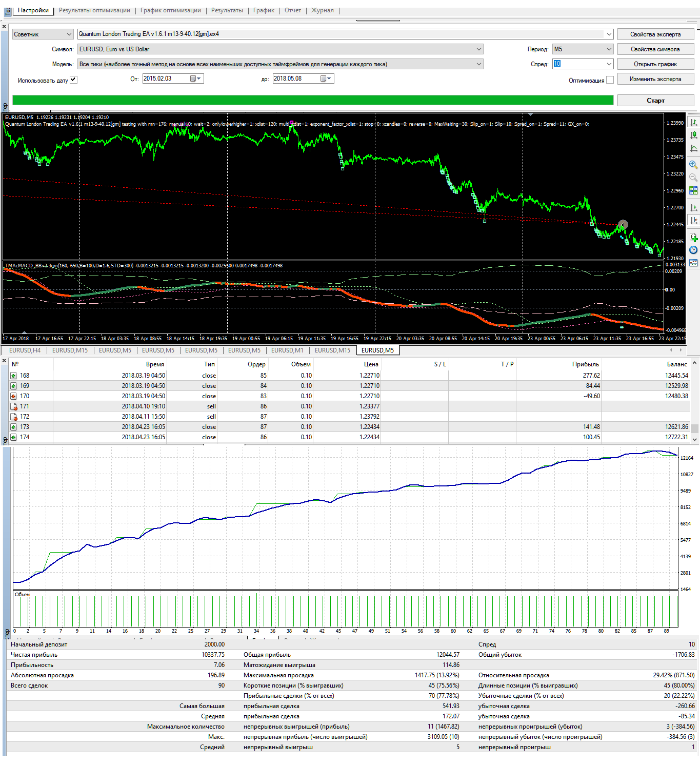
Task: Expand the expert advisor file dropdown
Action: pyautogui.click(x=609, y=34)
